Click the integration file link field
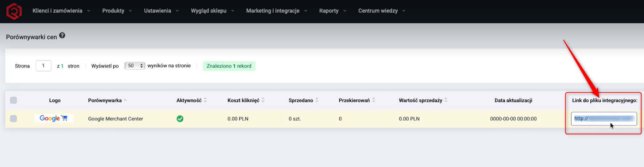Screen dimensions: 644x167 [604, 119]
